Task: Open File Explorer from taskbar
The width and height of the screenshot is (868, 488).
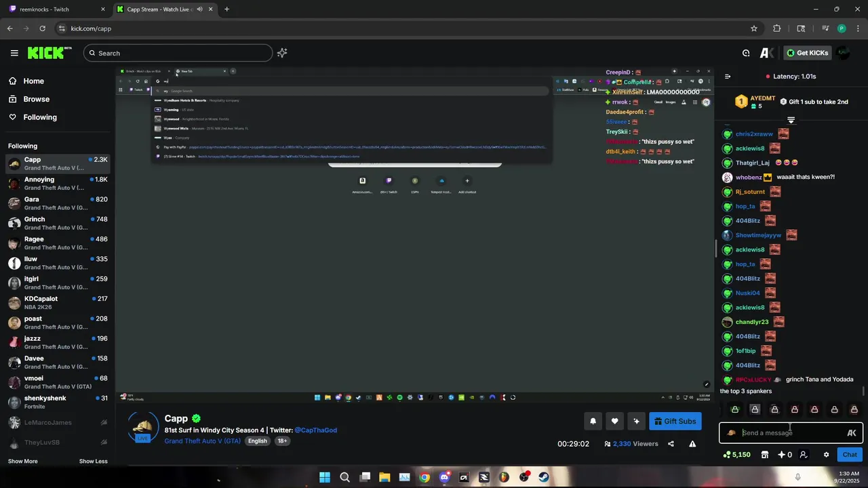Action: point(384,477)
